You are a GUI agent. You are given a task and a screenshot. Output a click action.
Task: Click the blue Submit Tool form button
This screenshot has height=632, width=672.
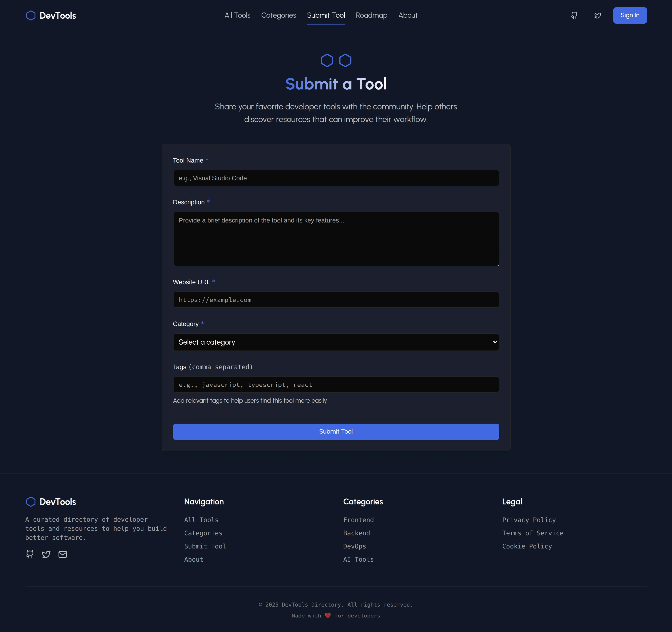click(336, 431)
